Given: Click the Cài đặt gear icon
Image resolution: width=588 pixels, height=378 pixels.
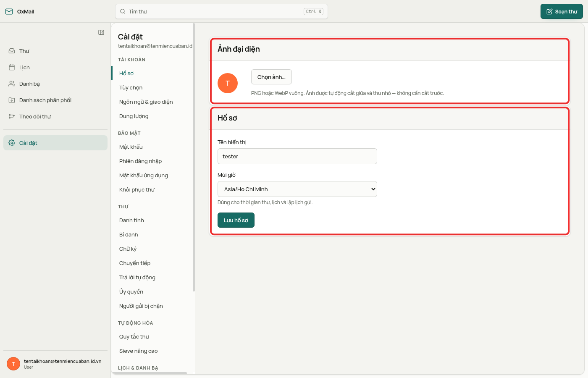Looking at the screenshot, I should pos(12,143).
